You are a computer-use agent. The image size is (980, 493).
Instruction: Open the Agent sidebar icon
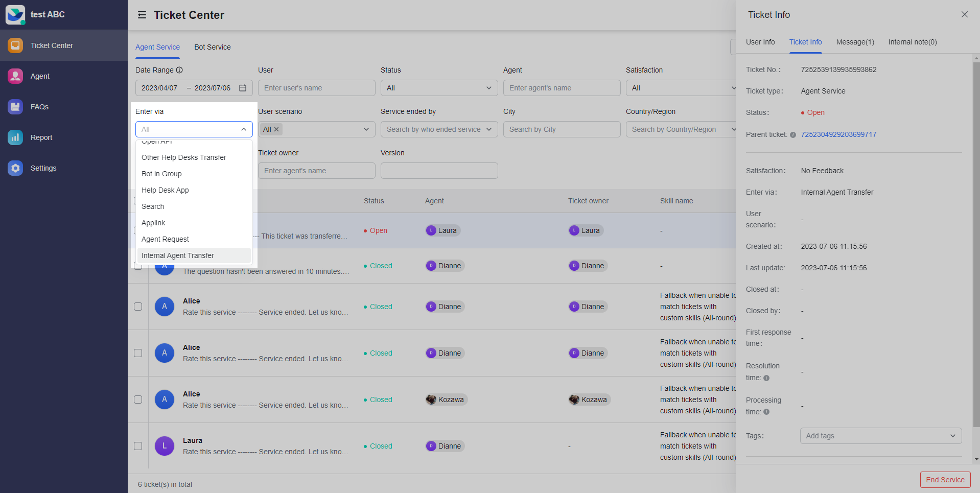15,76
